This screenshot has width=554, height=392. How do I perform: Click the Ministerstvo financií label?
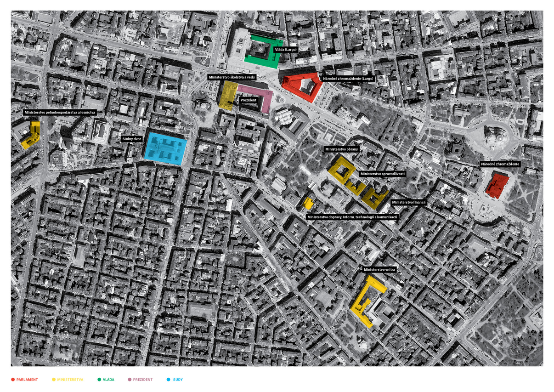[x=408, y=202]
